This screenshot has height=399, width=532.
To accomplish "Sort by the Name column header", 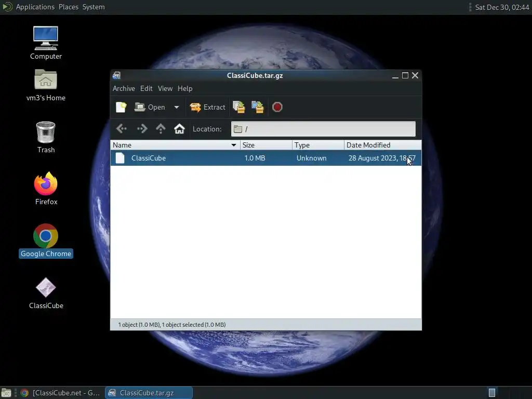I will click(x=175, y=145).
